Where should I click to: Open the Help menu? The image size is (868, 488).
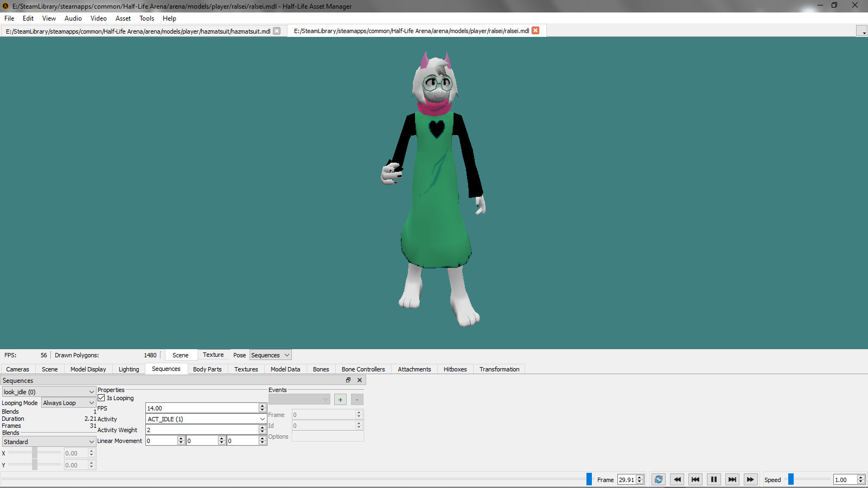point(169,18)
